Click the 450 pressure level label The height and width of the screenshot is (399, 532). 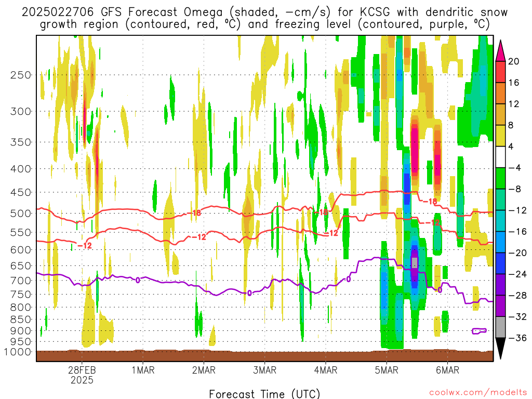21,192
